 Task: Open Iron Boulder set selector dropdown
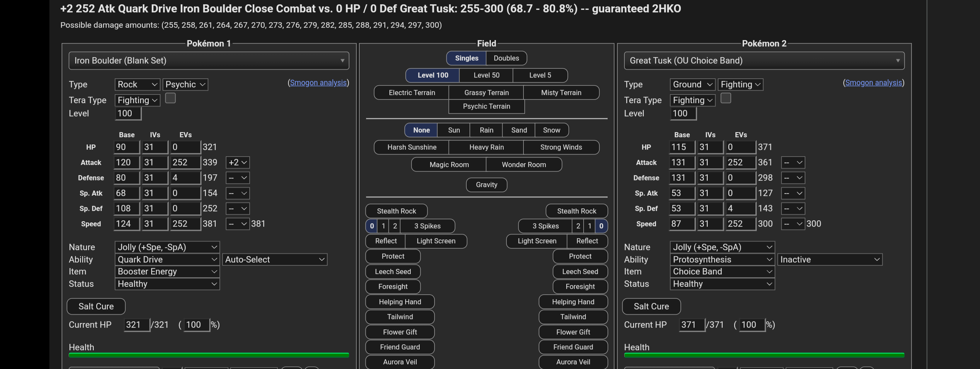click(x=209, y=61)
